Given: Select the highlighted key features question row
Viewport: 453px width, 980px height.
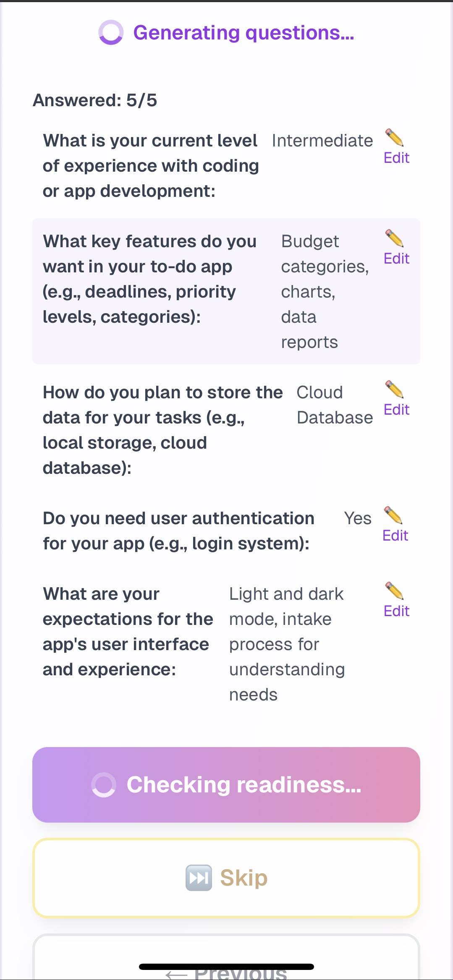Looking at the screenshot, I should pos(226,290).
